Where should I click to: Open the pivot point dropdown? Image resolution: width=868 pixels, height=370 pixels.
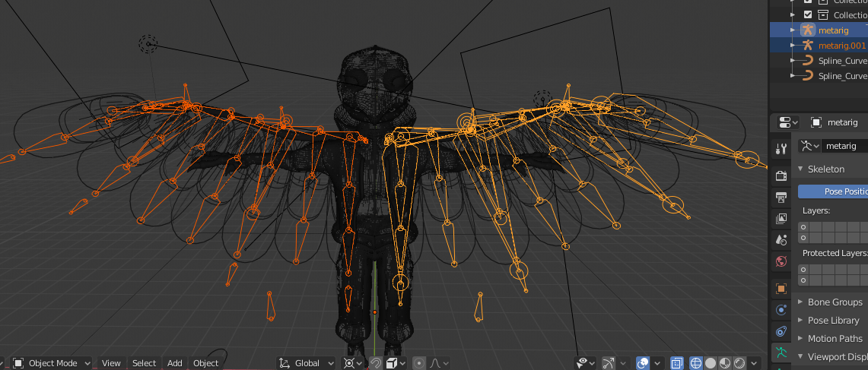pyautogui.click(x=354, y=363)
